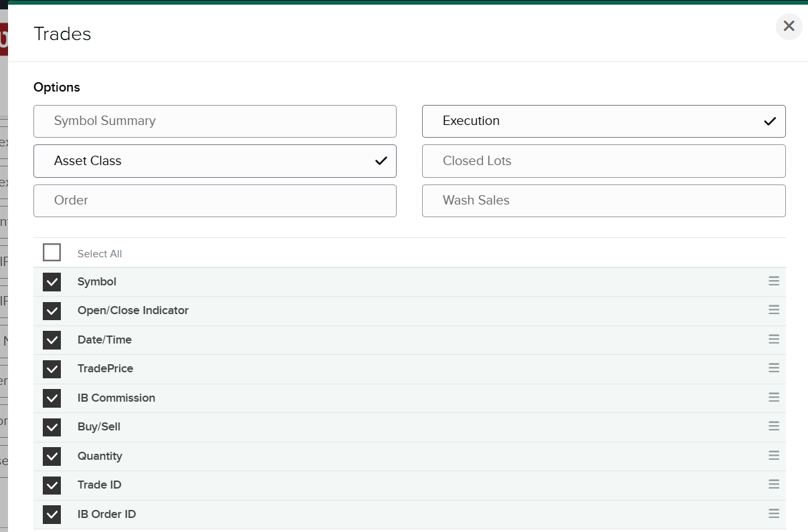The width and height of the screenshot is (808, 532).
Task: Click the Trade ID field name
Action: [x=100, y=485]
